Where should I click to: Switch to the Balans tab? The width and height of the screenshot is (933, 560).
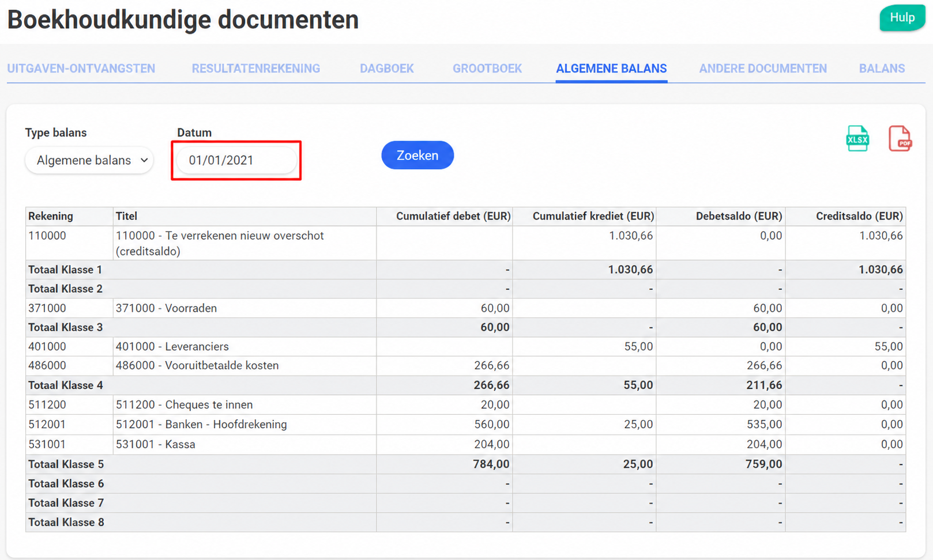(x=882, y=69)
